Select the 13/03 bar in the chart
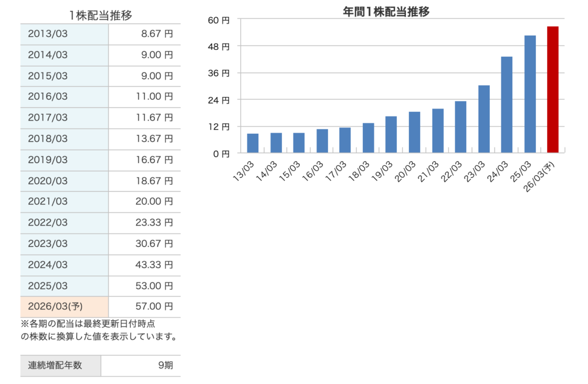The width and height of the screenshot is (588, 384). tap(253, 143)
